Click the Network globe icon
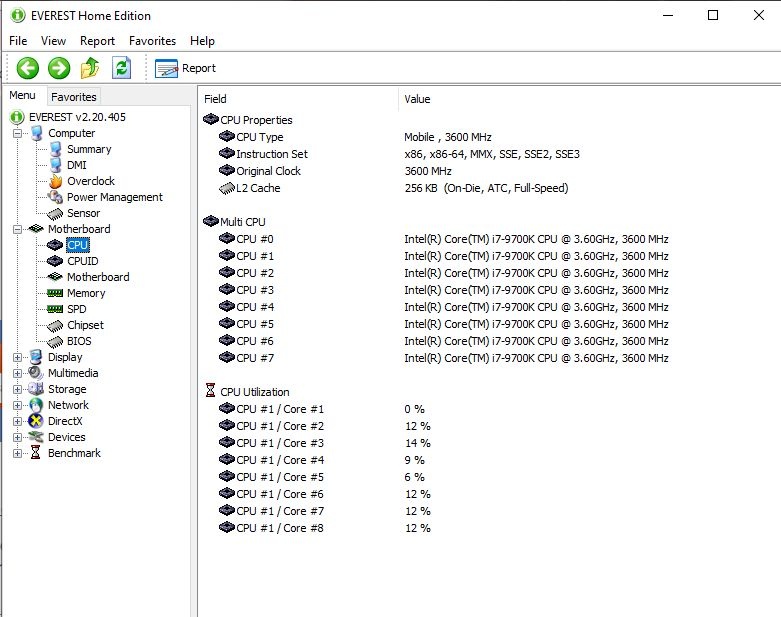 click(x=36, y=405)
